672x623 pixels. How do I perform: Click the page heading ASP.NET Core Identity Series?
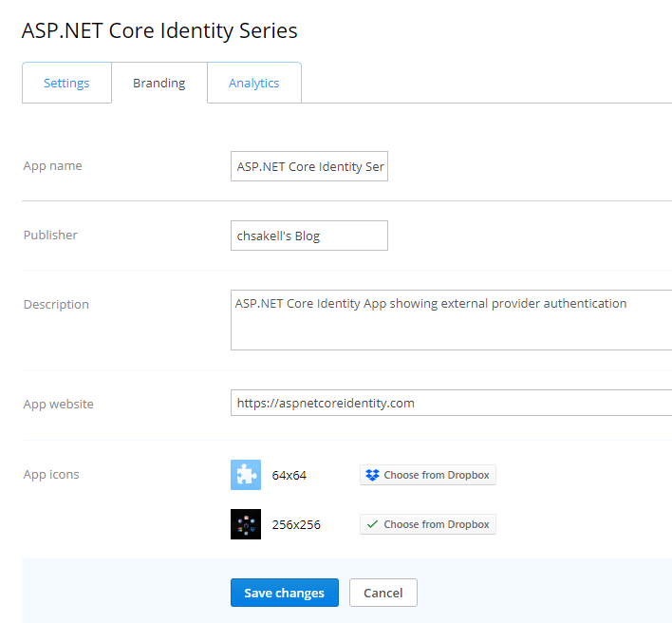(159, 30)
